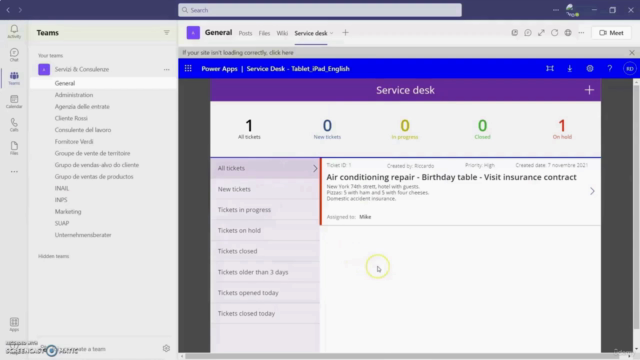
Task: Switch to the Posts tab
Action: click(x=245, y=33)
